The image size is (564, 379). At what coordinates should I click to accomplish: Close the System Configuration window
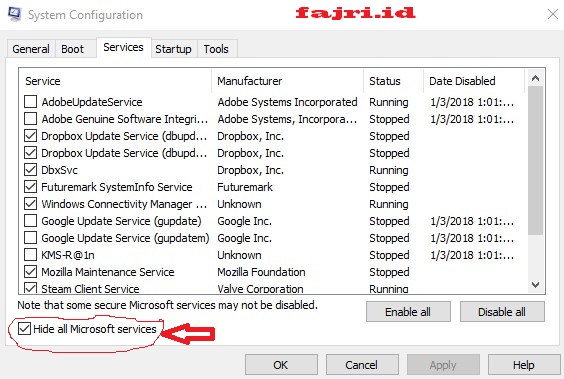553,14
